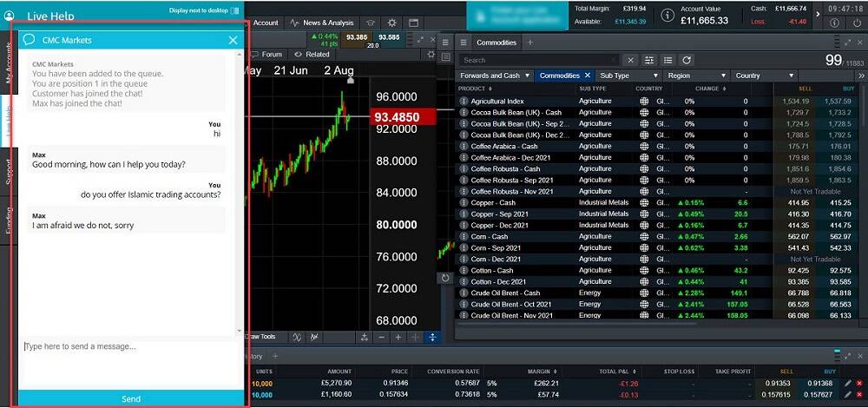This screenshot has height=408, width=868.
Task: Click the Send button in chat
Action: pos(130,398)
